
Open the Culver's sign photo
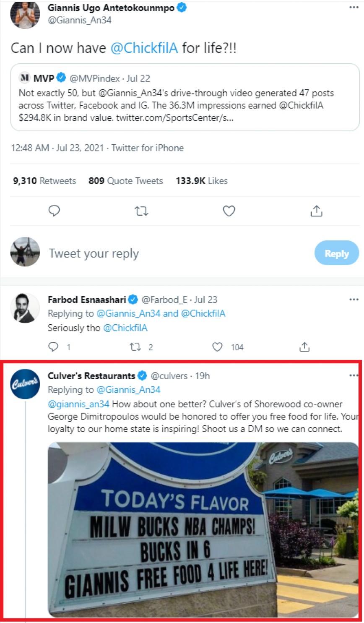pyautogui.click(x=203, y=529)
